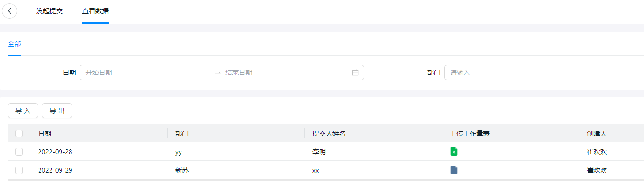644x188 pixels.
Task: Select the 全部 filter tab
Action: click(14, 44)
